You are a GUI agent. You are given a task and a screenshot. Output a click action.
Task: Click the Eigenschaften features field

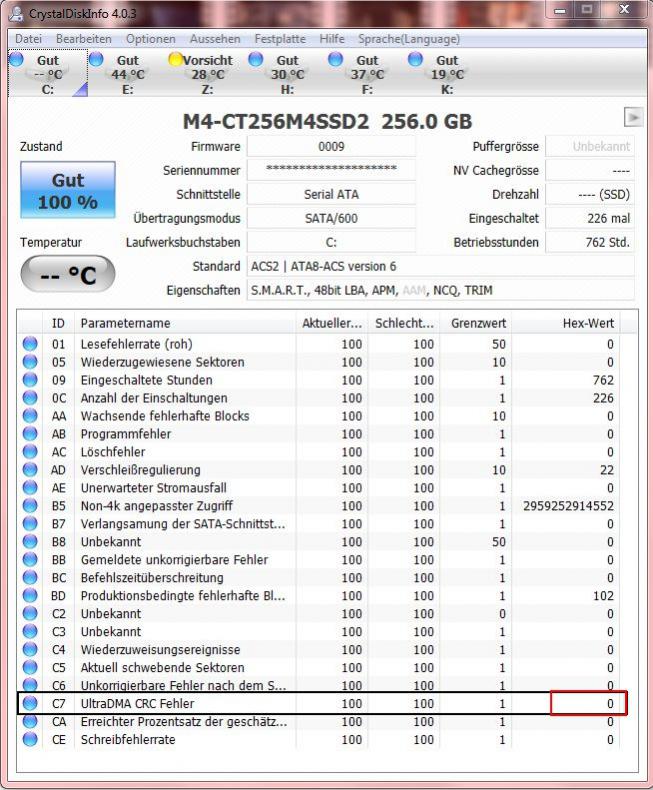click(440, 290)
